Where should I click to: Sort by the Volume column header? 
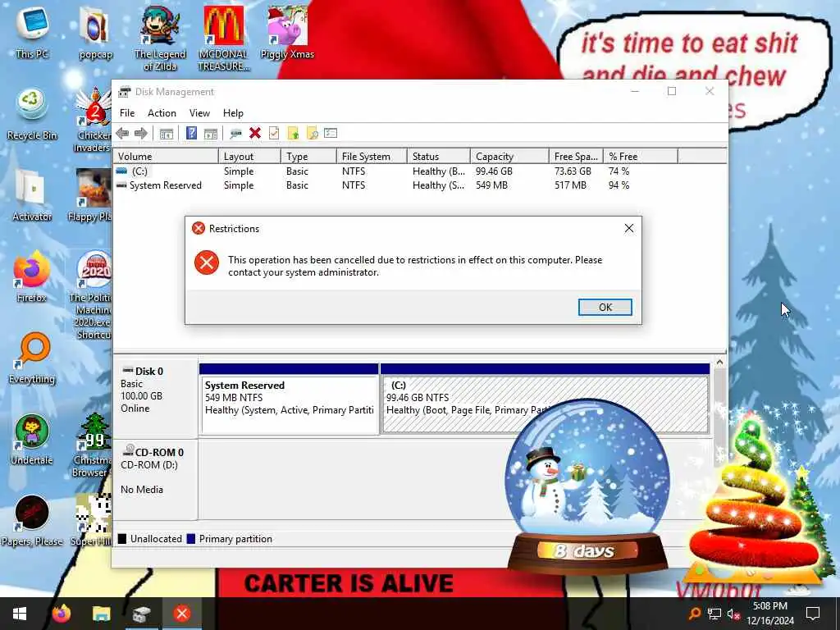click(x=166, y=157)
